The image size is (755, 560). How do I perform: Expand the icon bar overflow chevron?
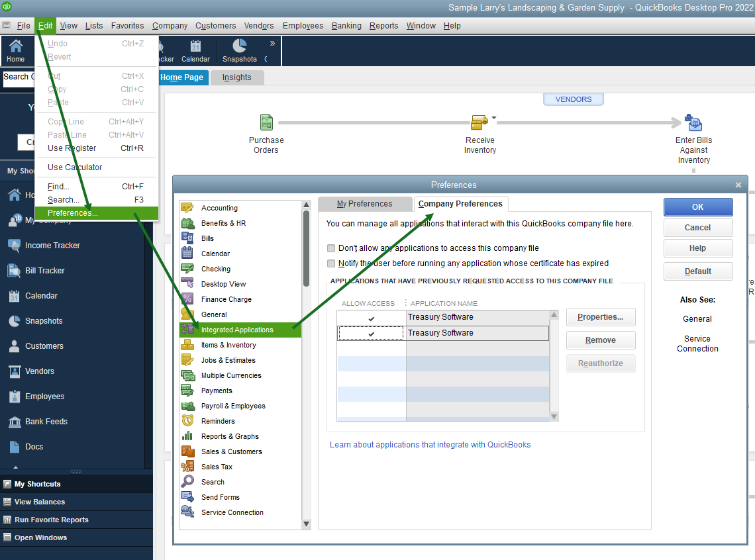273,43
